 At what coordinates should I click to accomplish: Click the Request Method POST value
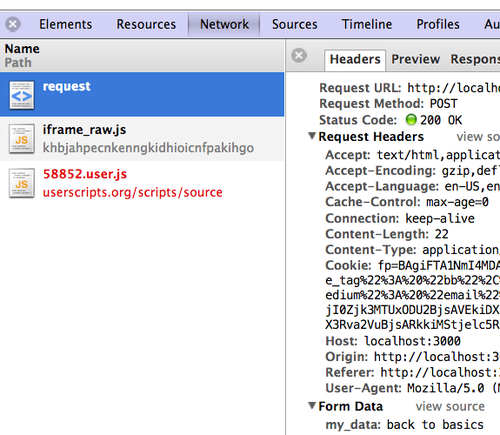(444, 104)
